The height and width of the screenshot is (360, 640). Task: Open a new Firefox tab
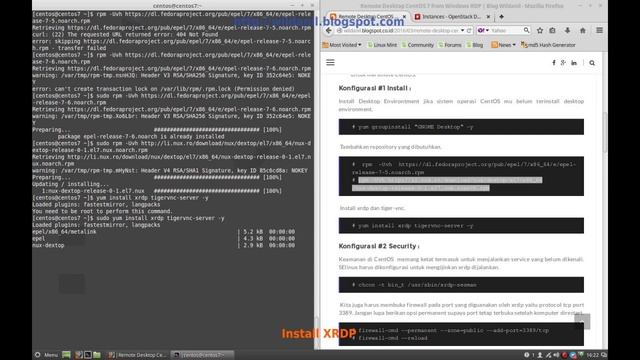501,17
